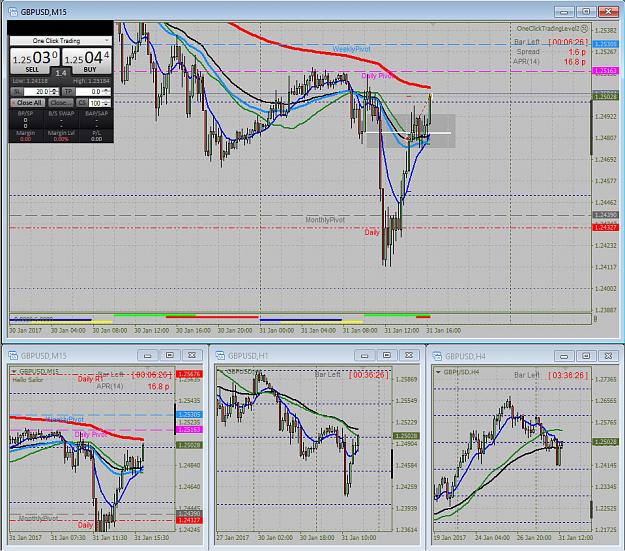Click the blue 1.25305 price tag in main chart

tap(605, 44)
